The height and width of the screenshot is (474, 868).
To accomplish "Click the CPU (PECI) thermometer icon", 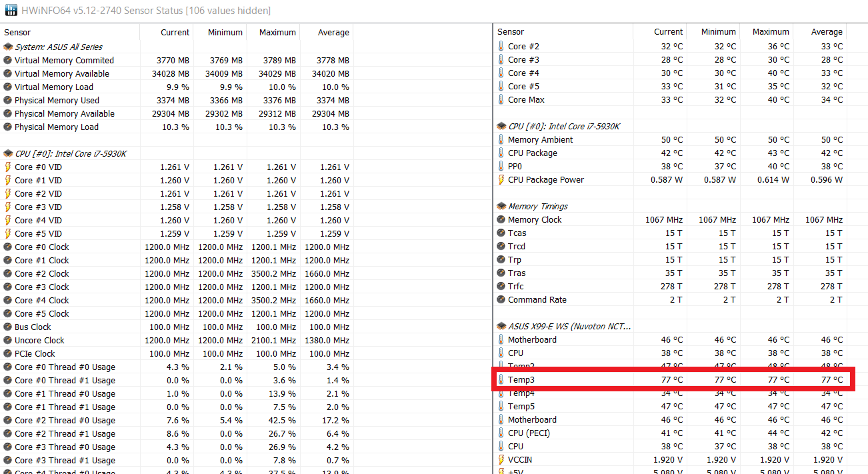I will tap(501, 433).
